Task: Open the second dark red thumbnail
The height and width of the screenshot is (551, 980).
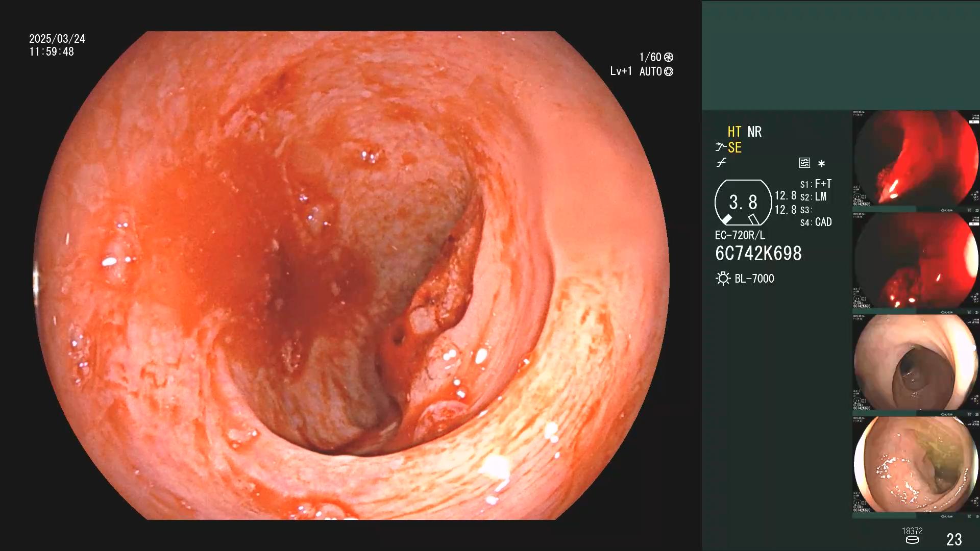Action: (916, 261)
